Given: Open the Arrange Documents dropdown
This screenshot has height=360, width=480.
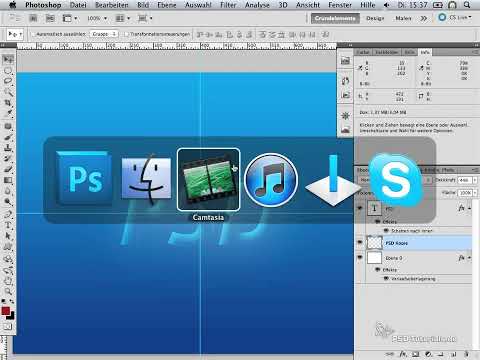Looking at the screenshot, I should click(123, 18).
